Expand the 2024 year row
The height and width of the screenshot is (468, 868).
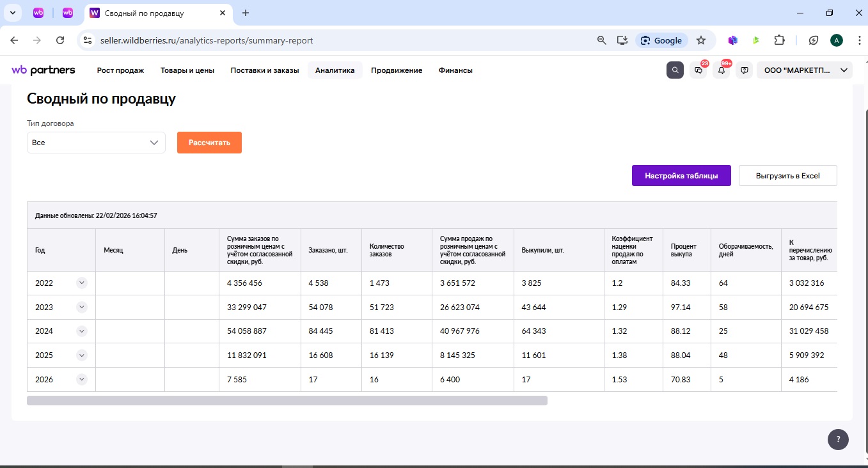coord(82,331)
